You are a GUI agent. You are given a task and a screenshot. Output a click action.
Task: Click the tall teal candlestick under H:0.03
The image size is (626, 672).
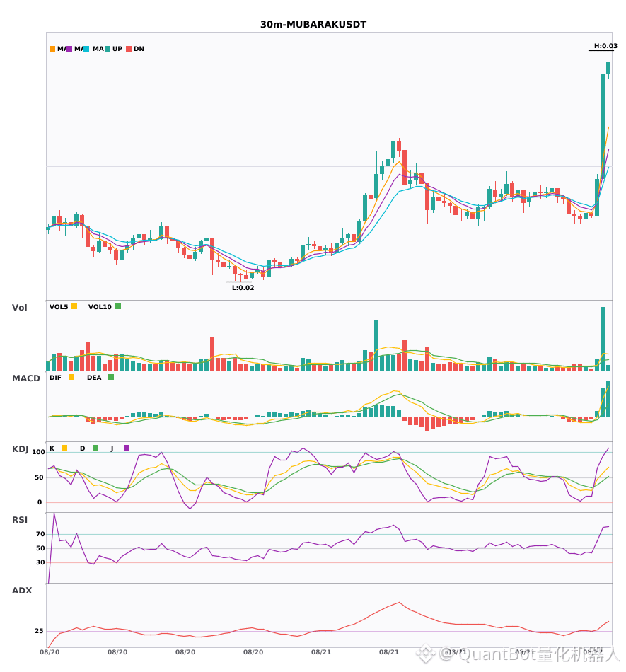point(603,126)
